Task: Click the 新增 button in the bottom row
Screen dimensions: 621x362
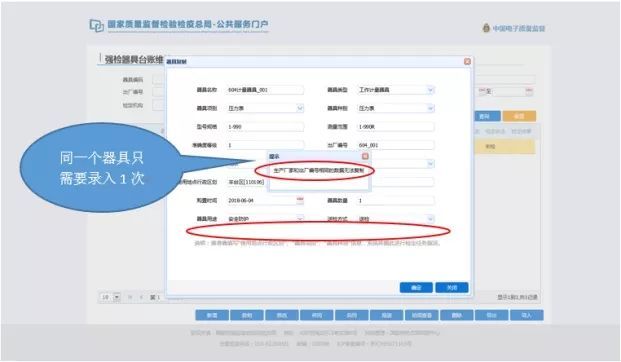Action: (212, 315)
